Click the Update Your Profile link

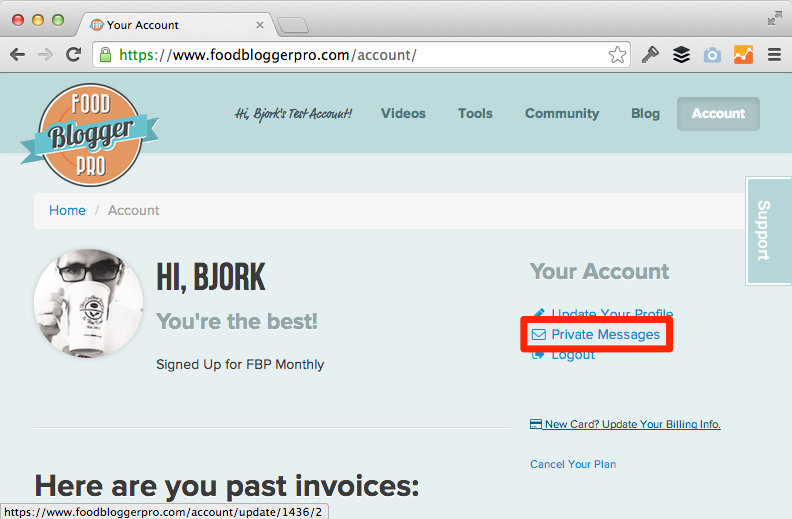click(612, 313)
